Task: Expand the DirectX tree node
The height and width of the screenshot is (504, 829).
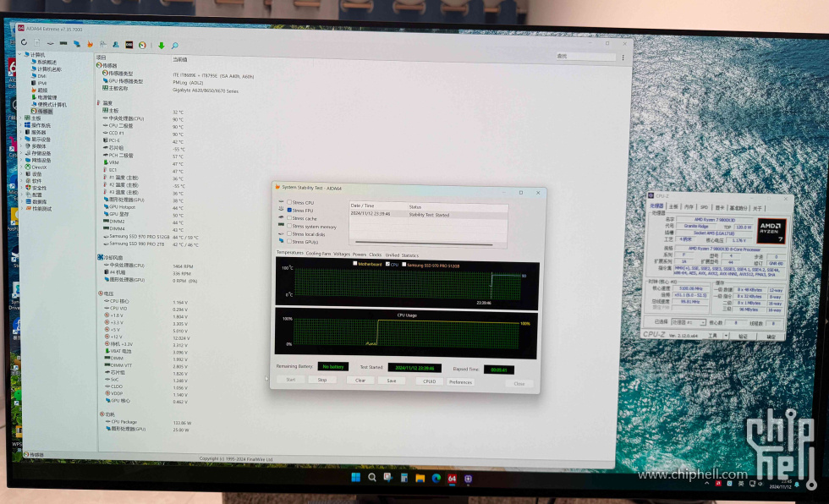Action: click(21, 167)
